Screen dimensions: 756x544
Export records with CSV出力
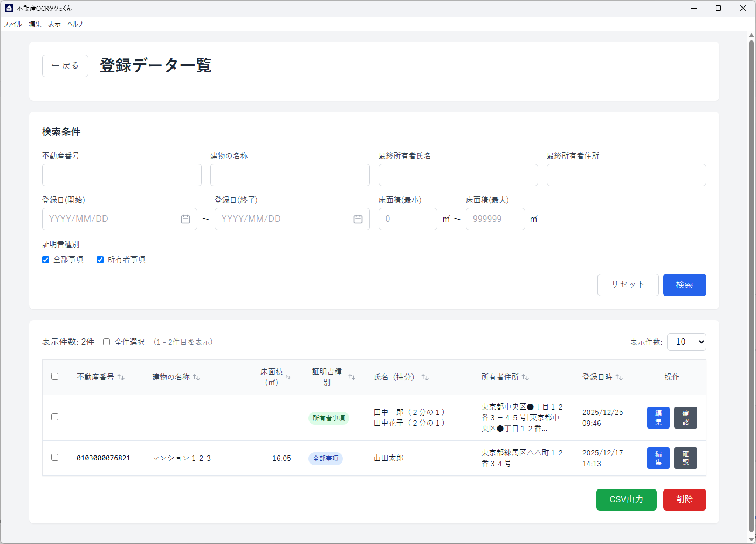[x=626, y=500]
